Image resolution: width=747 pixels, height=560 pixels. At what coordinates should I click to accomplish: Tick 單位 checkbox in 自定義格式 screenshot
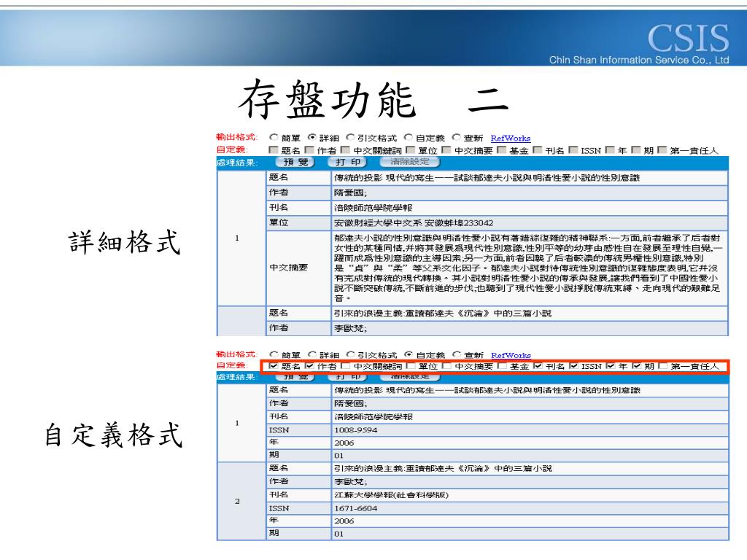pos(411,366)
